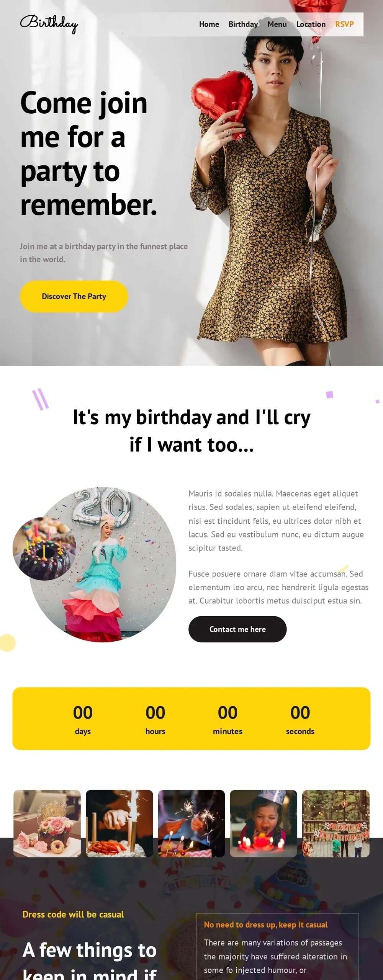Click the countdown seconds counter
Screen dimensions: 383x980
click(300, 719)
